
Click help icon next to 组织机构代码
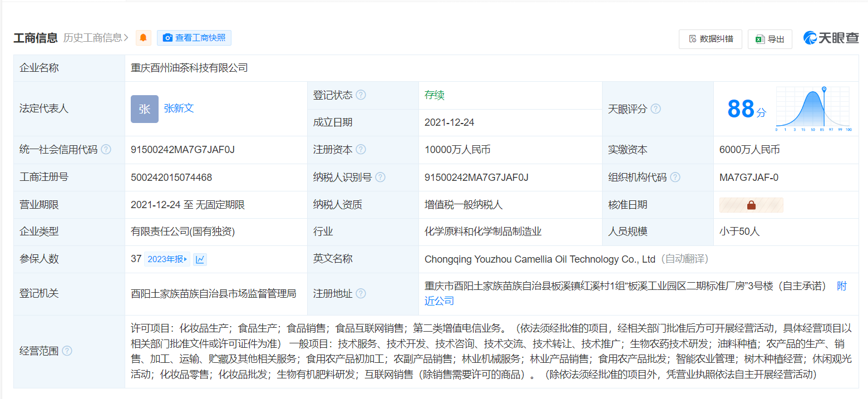click(x=675, y=178)
